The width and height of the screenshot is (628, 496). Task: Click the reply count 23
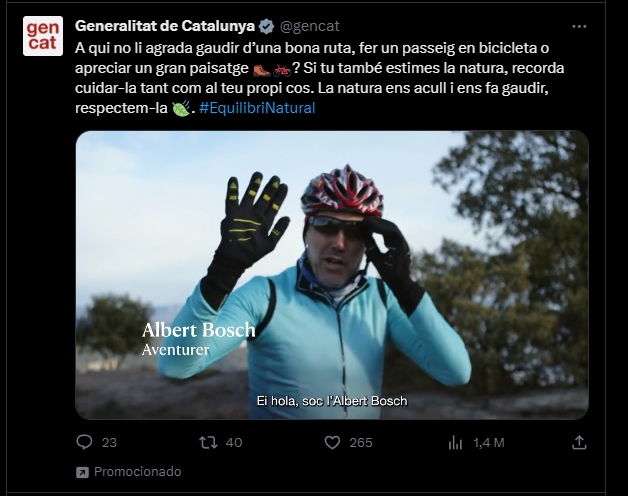[109, 442]
